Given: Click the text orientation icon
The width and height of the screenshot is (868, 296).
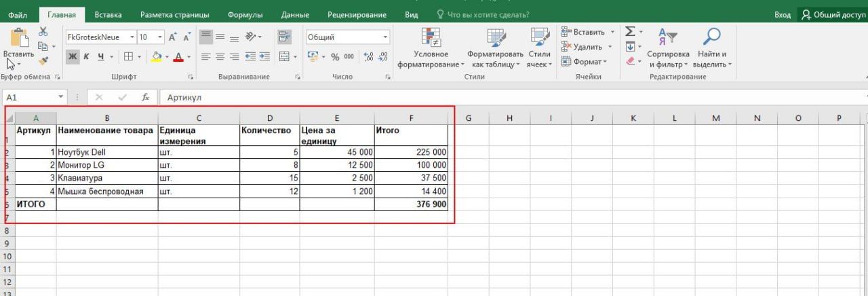Looking at the screenshot, I should coord(251,37).
